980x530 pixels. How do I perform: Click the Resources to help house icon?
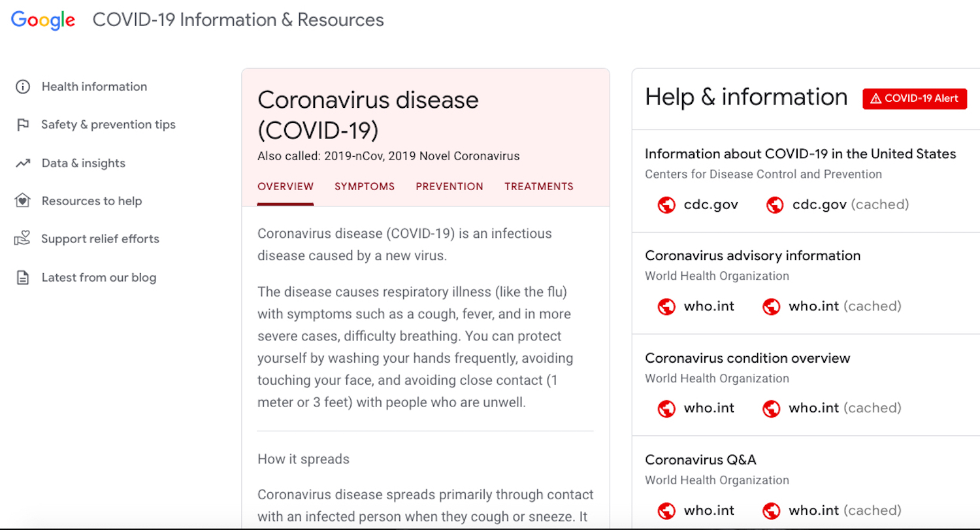[x=23, y=201]
